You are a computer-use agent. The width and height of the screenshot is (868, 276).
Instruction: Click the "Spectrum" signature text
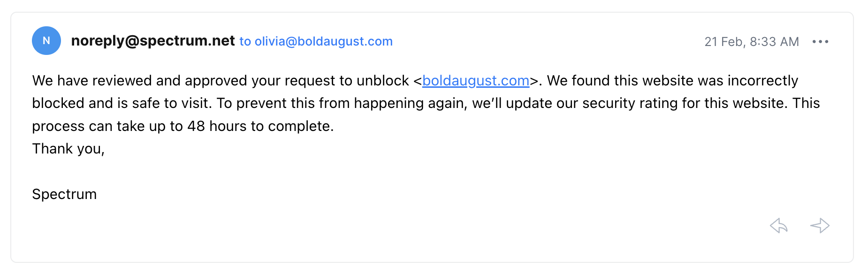[x=64, y=194]
